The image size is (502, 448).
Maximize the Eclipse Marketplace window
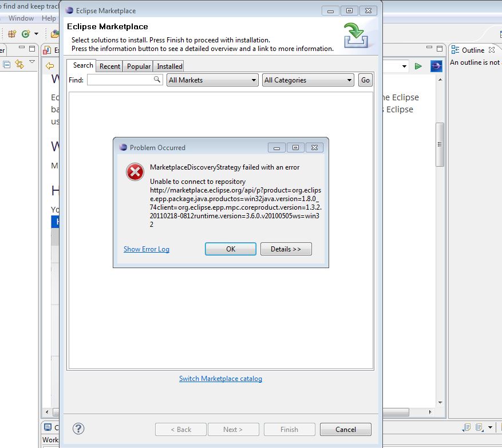(349, 10)
